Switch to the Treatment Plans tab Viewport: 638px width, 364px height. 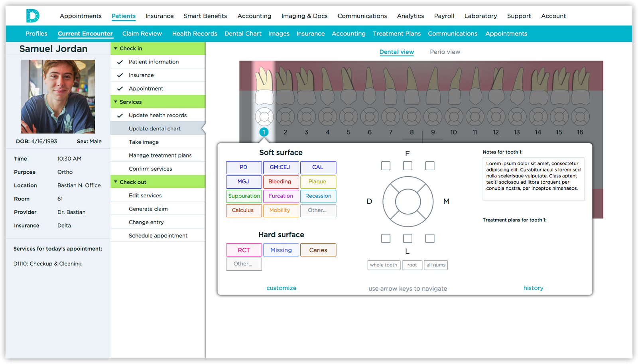tap(397, 33)
